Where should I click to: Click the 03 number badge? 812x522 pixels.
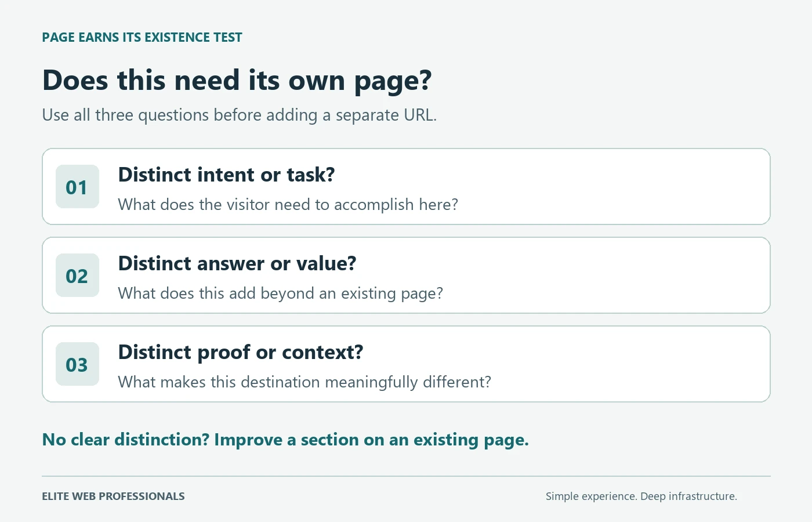point(77,364)
